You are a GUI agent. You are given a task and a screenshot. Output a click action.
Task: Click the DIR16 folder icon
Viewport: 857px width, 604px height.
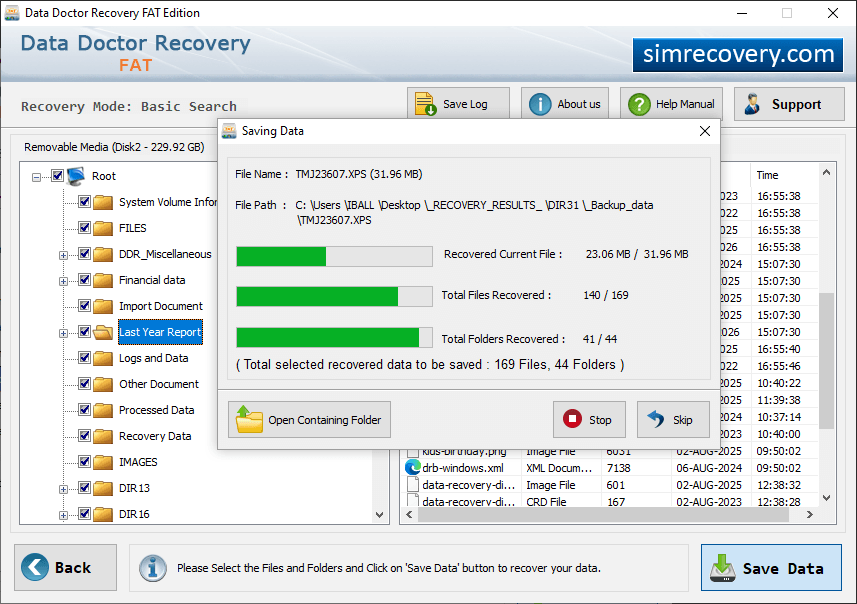pyautogui.click(x=103, y=514)
